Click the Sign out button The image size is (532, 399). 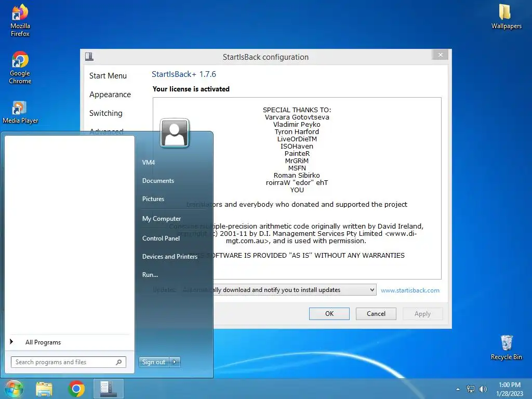coord(154,362)
